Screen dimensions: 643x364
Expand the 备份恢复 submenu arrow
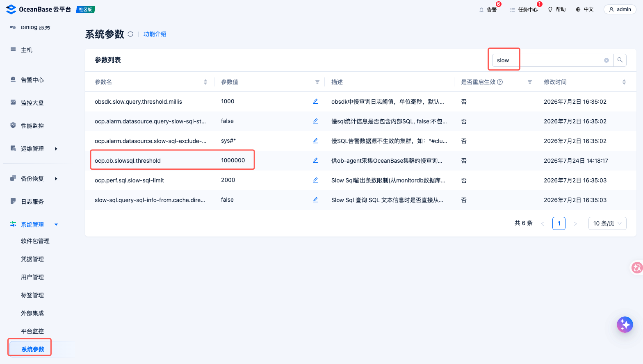[x=56, y=179]
